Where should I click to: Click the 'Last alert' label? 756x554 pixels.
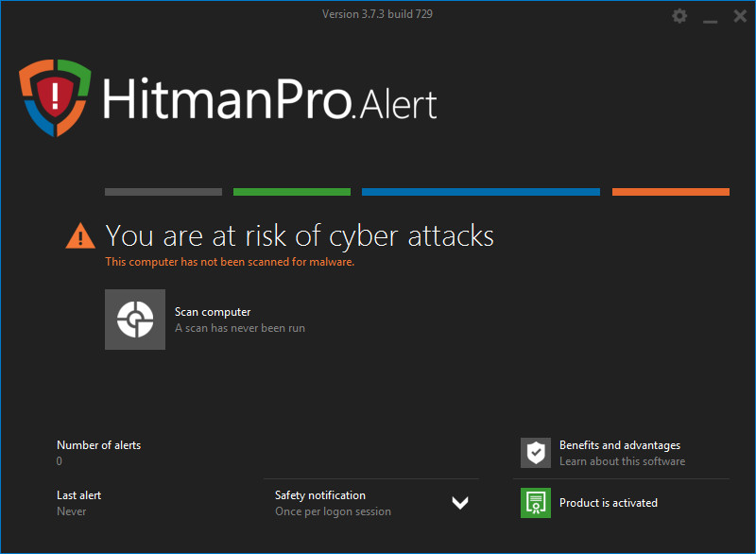pos(79,495)
